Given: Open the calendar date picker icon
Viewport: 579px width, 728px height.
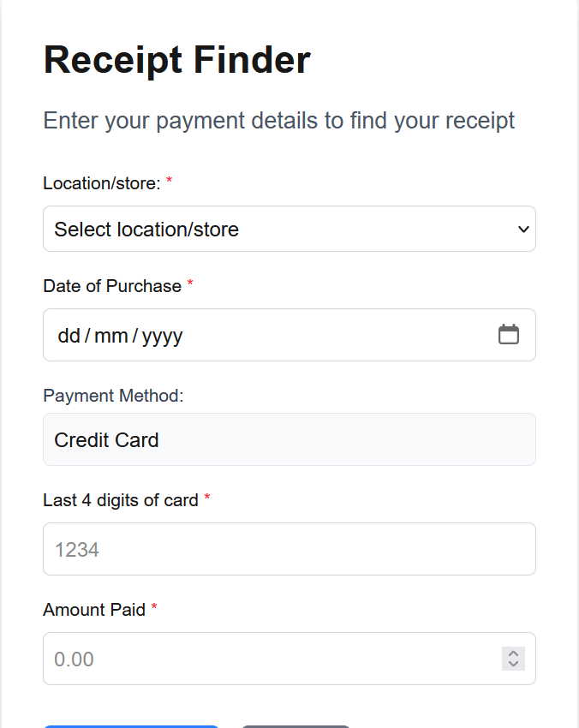Looking at the screenshot, I should (509, 334).
